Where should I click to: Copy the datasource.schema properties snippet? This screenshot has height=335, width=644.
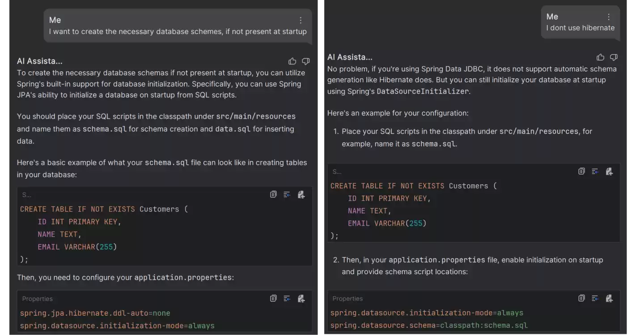581,298
